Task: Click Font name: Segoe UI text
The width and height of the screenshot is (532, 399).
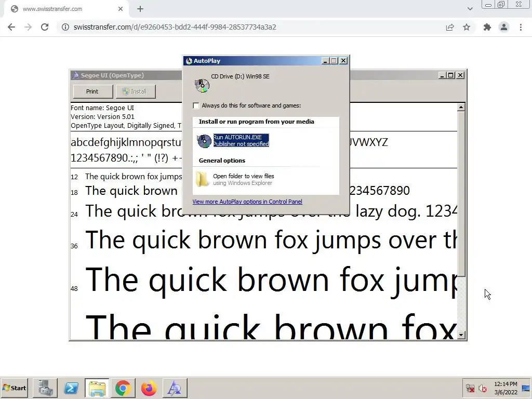Action: 102,108
